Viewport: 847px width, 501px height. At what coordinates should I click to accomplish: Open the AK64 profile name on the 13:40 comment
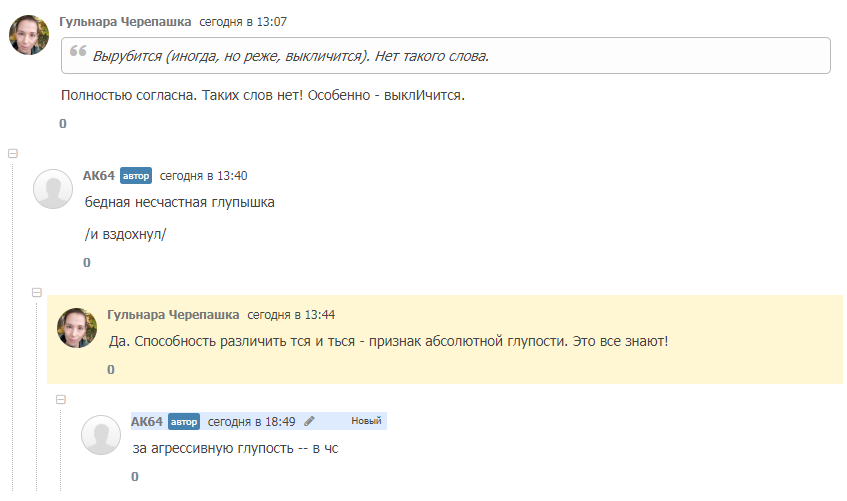(x=98, y=175)
